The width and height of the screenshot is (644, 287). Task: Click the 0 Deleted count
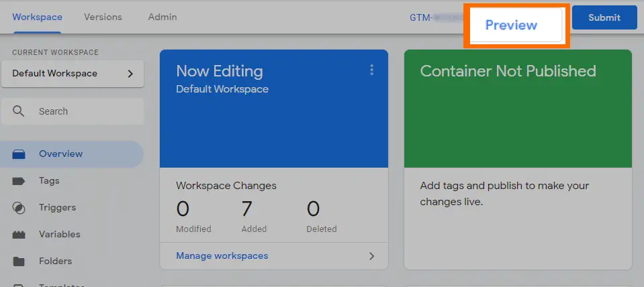pos(313,209)
